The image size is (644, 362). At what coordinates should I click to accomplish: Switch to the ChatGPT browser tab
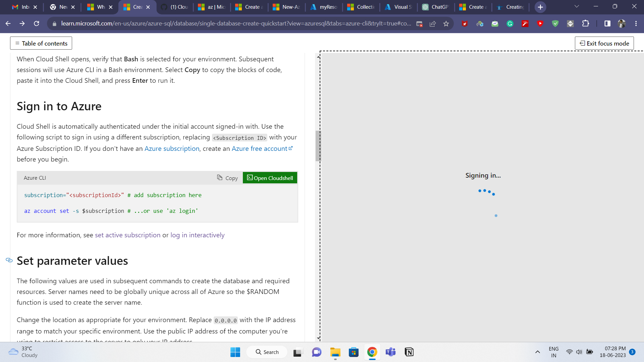(x=436, y=7)
